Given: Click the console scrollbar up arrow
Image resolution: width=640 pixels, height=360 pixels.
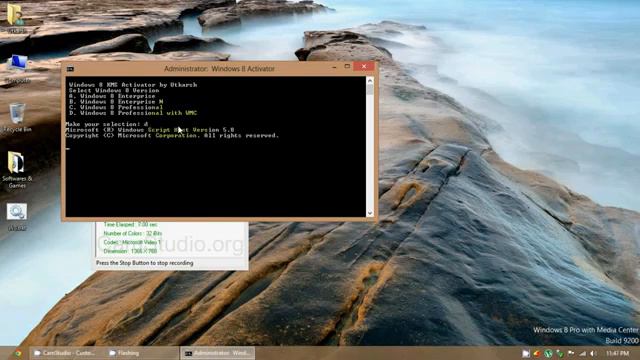Looking at the screenshot, I should 370,80.
